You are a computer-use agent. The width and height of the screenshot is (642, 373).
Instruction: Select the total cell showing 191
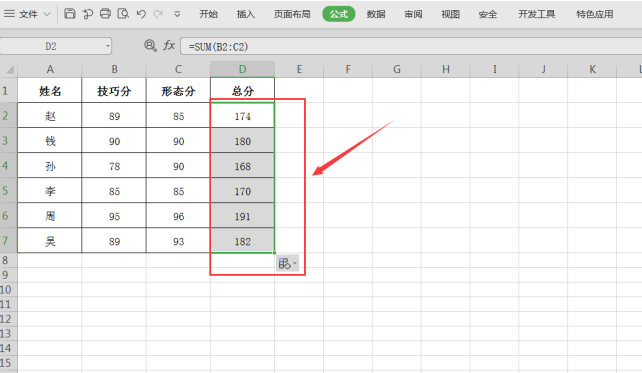tap(242, 216)
